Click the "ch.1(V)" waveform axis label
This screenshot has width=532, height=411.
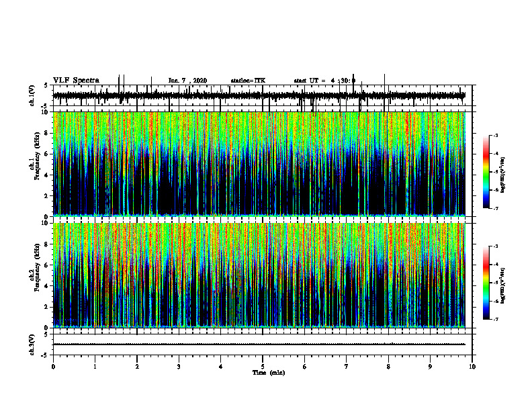(x=32, y=95)
